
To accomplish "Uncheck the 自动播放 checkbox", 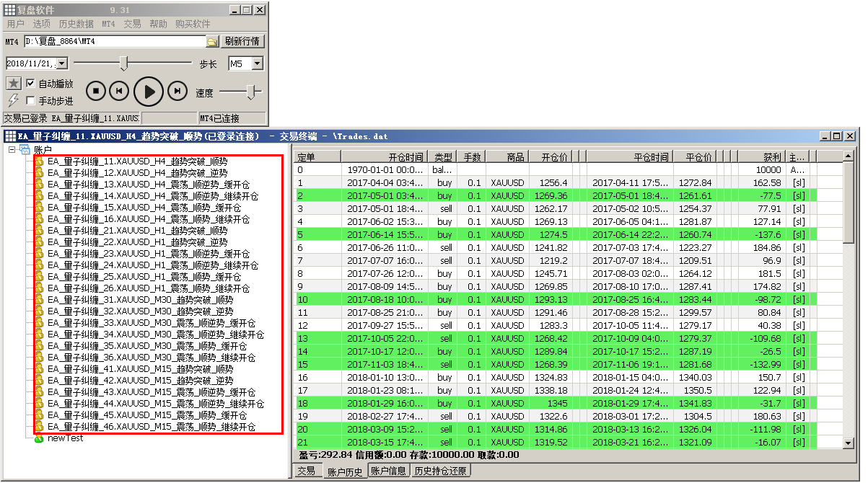I will coord(30,84).
